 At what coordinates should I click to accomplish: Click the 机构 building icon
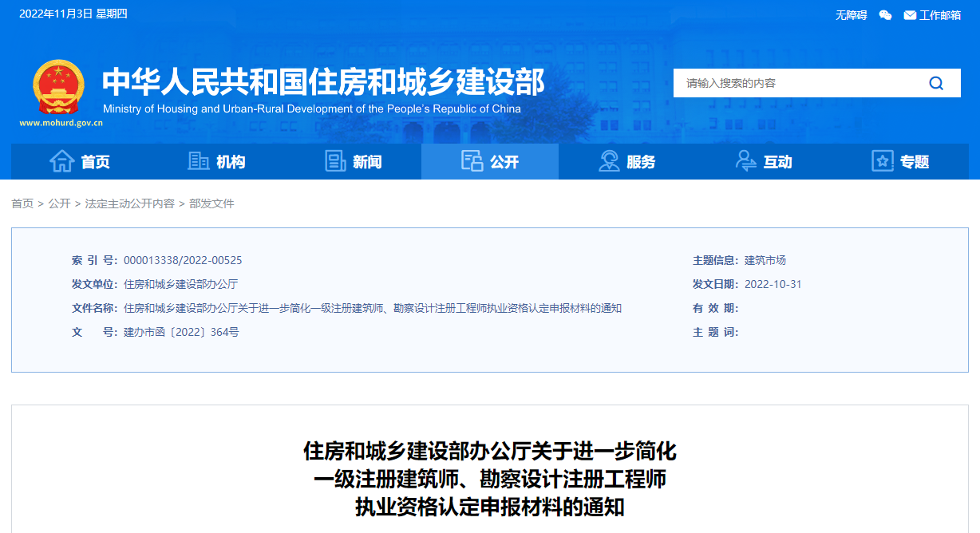click(x=199, y=161)
